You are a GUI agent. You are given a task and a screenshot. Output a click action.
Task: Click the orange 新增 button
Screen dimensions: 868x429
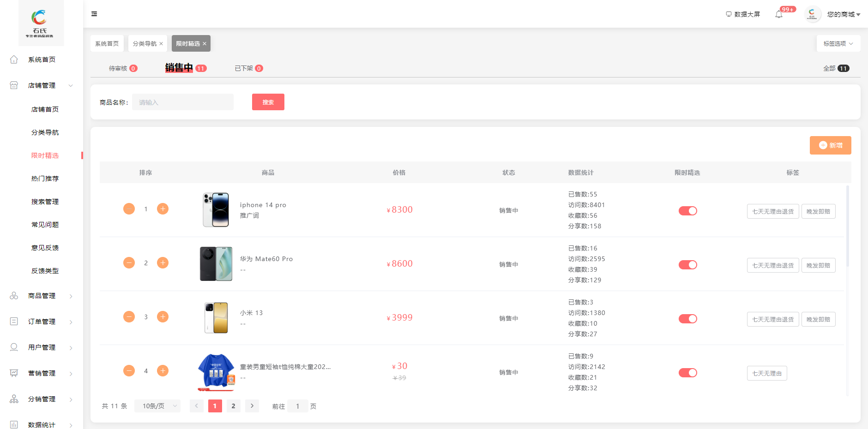click(x=830, y=145)
